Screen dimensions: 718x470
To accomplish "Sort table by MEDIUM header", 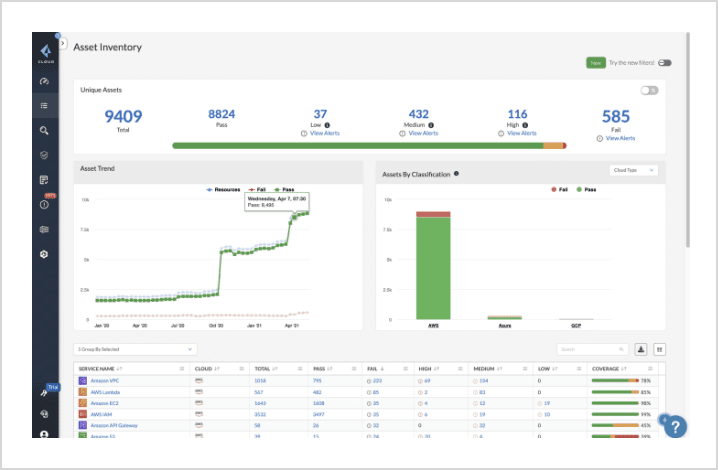I will (488, 369).
